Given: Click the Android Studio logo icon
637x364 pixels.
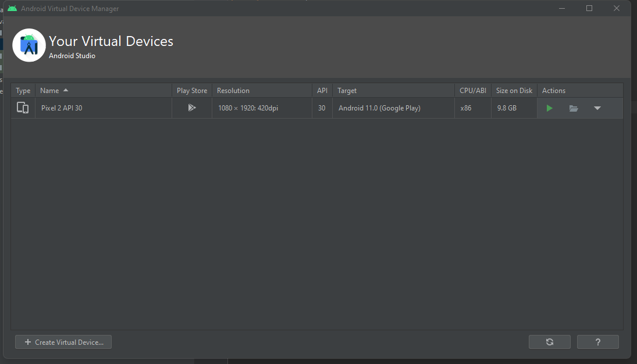Looking at the screenshot, I should tap(29, 45).
